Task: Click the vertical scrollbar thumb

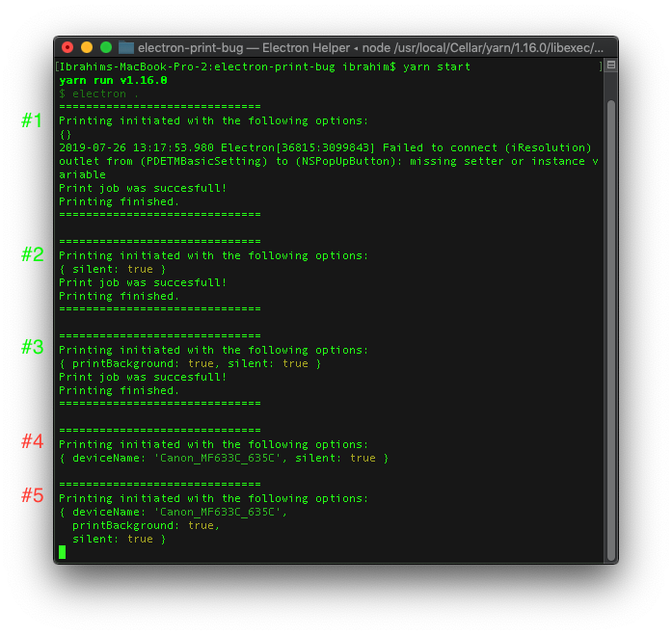Action: click(611, 331)
